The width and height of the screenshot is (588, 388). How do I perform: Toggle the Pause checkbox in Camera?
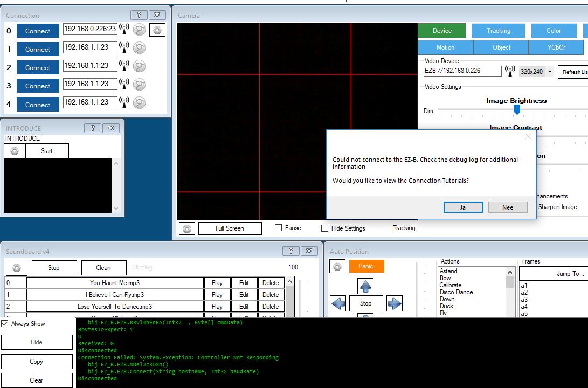278,228
